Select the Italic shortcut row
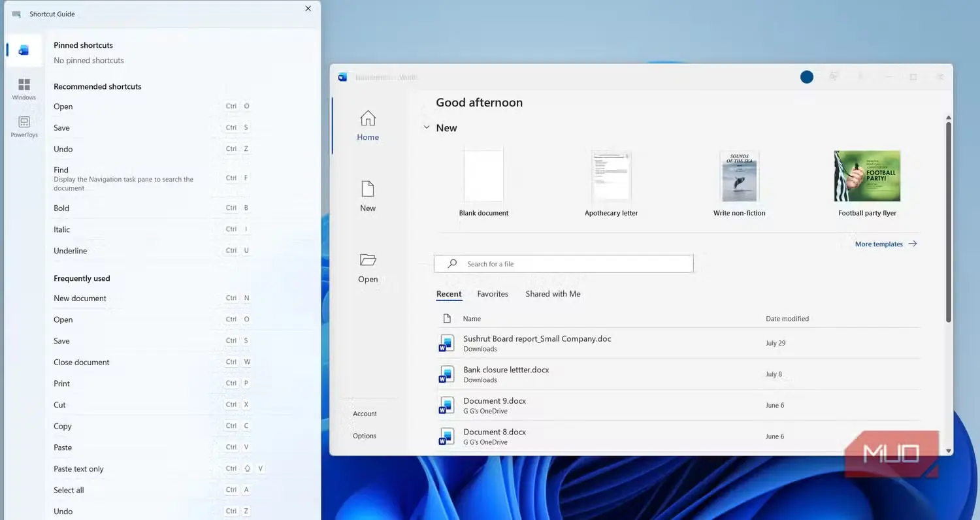This screenshot has width=980, height=520. point(152,229)
